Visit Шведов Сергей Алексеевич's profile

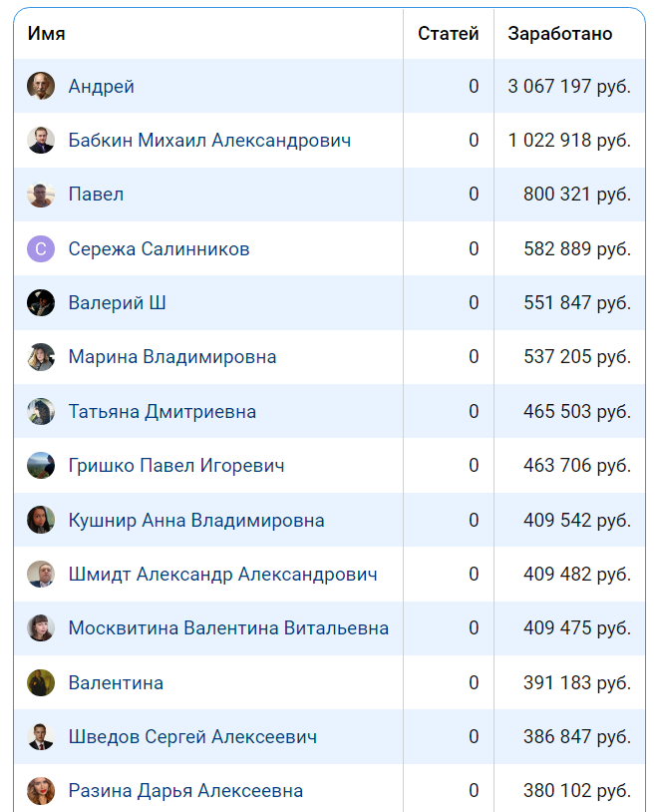[x=192, y=737]
